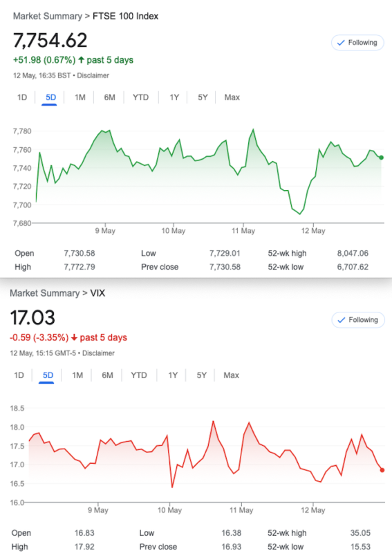Click the FTSE 100 price 7,754.62

pos(50,40)
